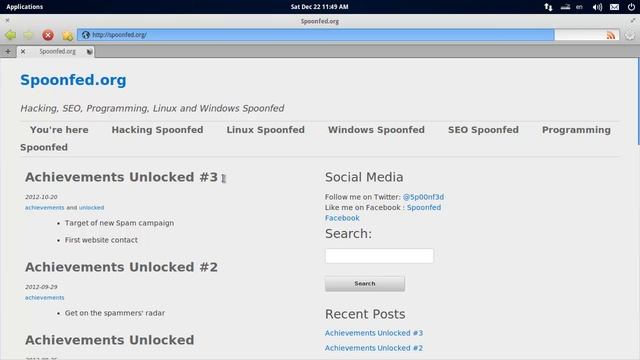
Task: Maximize window with top-right arrow icon
Action: pyautogui.click(x=633, y=20)
